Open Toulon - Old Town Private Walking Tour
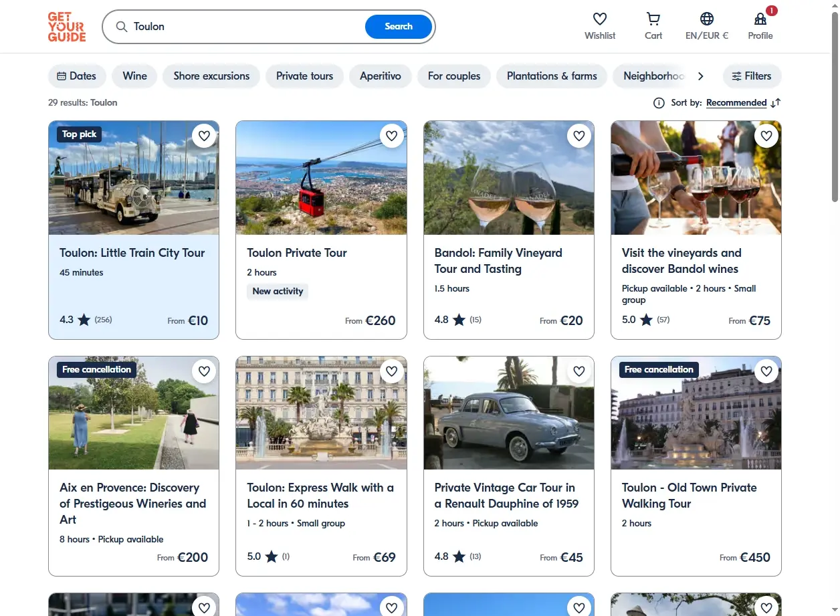Image resolution: width=840 pixels, height=616 pixels. click(x=689, y=496)
